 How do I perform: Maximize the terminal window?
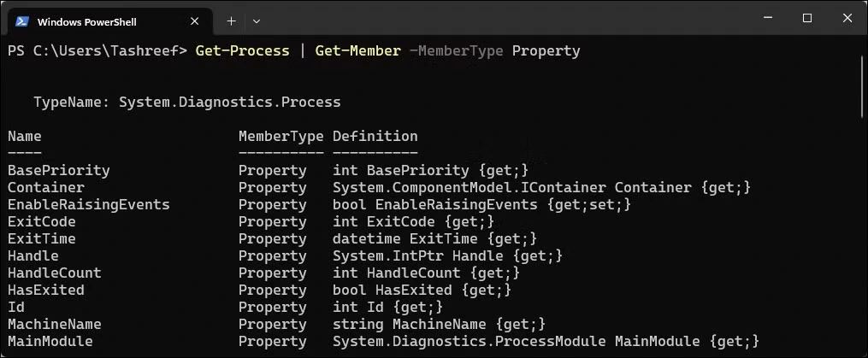pyautogui.click(x=807, y=18)
